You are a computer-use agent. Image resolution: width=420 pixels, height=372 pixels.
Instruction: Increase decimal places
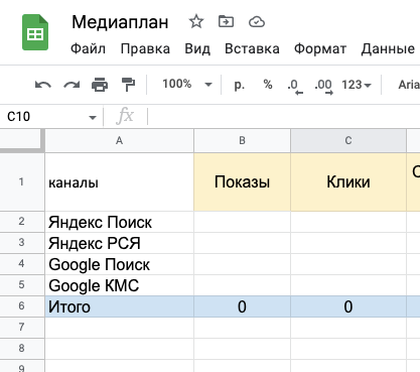pyautogui.click(x=324, y=86)
